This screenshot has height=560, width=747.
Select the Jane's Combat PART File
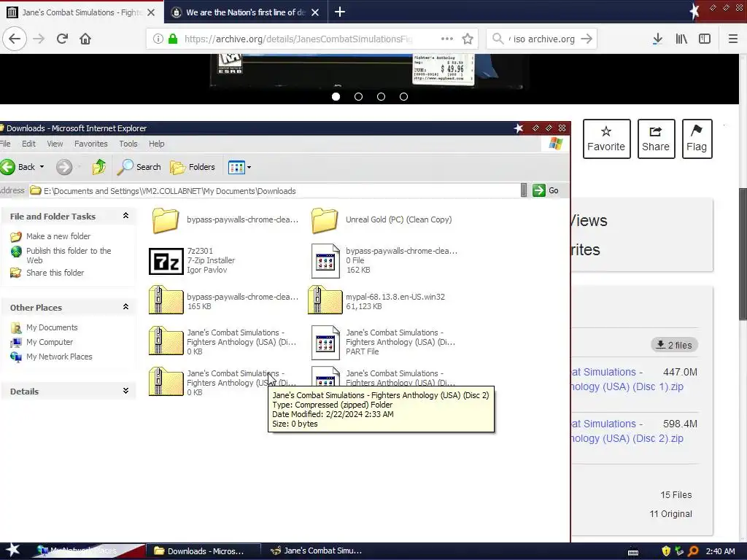click(383, 342)
